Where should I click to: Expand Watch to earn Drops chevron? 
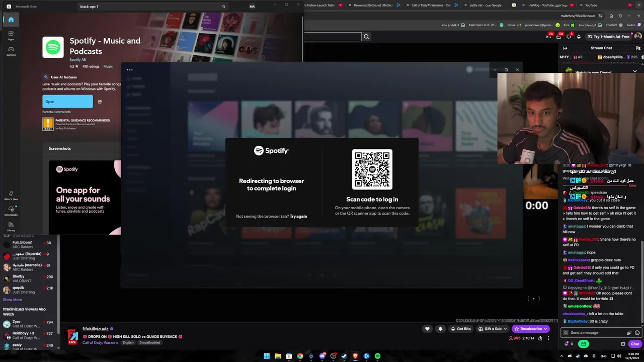point(635,72)
